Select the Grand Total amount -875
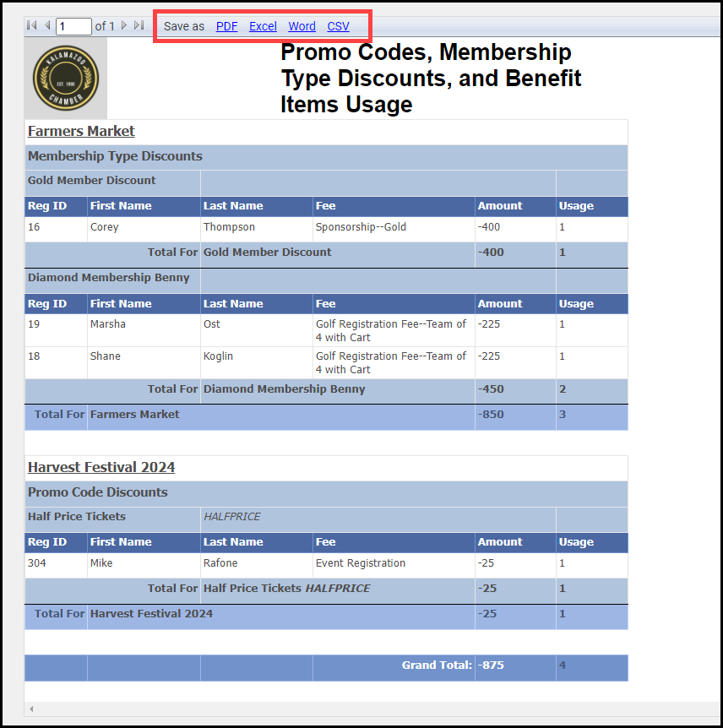The image size is (723, 728). pyautogui.click(x=491, y=666)
